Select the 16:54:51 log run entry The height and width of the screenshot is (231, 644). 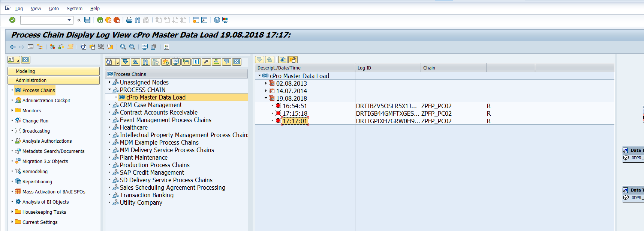[x=295, y=106]
